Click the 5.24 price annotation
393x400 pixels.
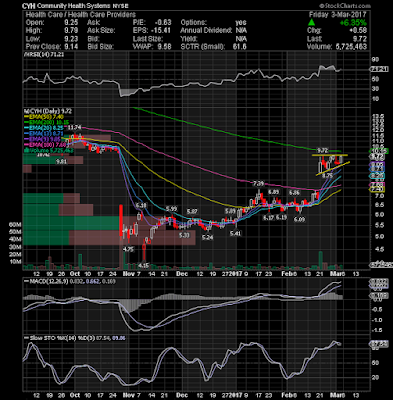point(208,238)
